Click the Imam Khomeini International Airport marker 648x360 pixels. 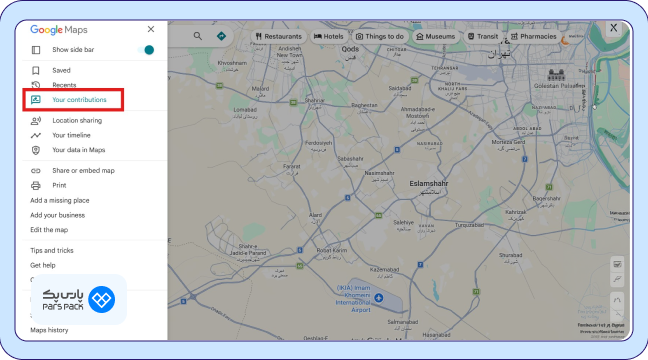379,298
